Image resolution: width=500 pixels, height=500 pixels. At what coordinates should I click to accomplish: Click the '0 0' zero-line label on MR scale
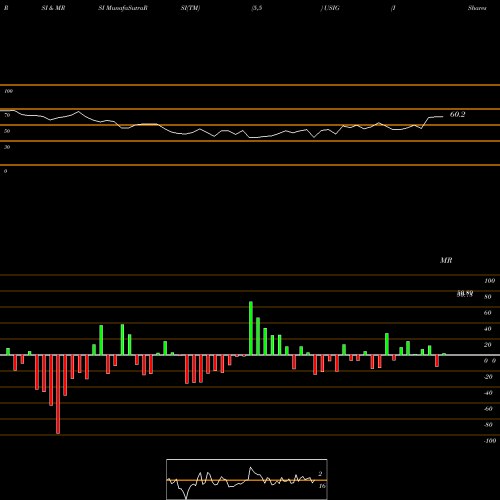pos(490,361)
